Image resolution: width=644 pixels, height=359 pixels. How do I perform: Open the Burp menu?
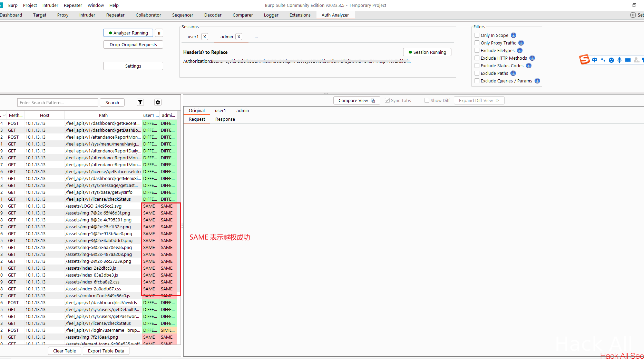(13, 6)
